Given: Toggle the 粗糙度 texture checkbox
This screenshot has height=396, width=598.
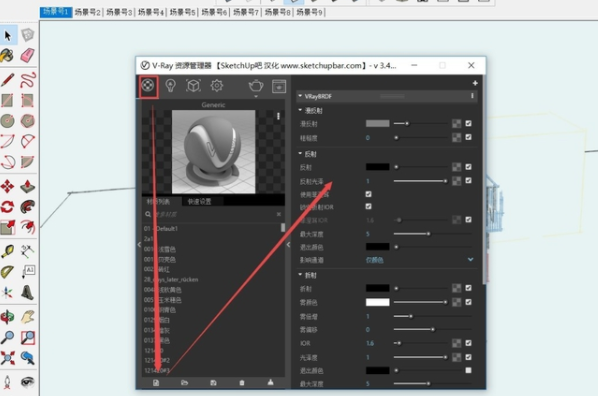Looking at the screenshot, I should [x=468, y=137].
